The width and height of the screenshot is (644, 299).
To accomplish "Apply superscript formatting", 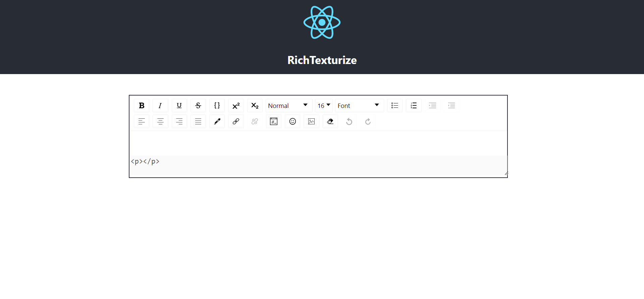I will pyautogui.click(x=236, y=106).
